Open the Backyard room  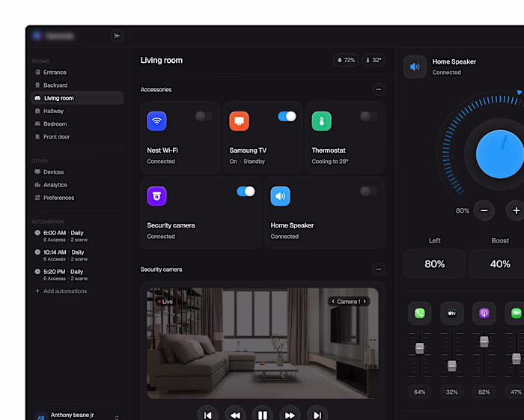tap(78, 85)
